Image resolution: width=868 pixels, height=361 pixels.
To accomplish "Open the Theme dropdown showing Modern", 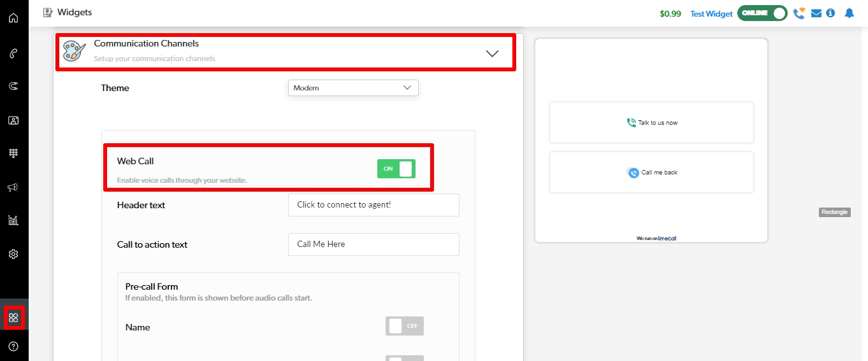I will tap(353, 88).
